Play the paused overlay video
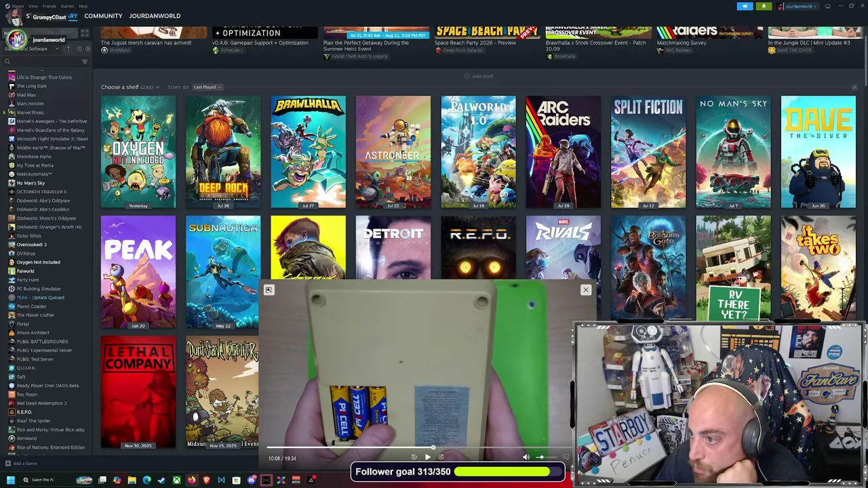The width and height of the screenshot is (868, 488). point(427,457)
